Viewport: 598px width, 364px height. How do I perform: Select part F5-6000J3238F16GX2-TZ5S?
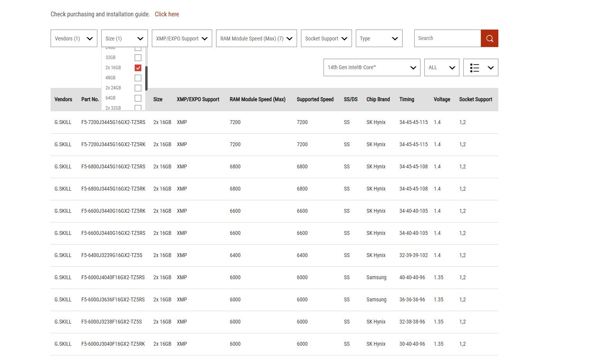(x=112, y=322)
